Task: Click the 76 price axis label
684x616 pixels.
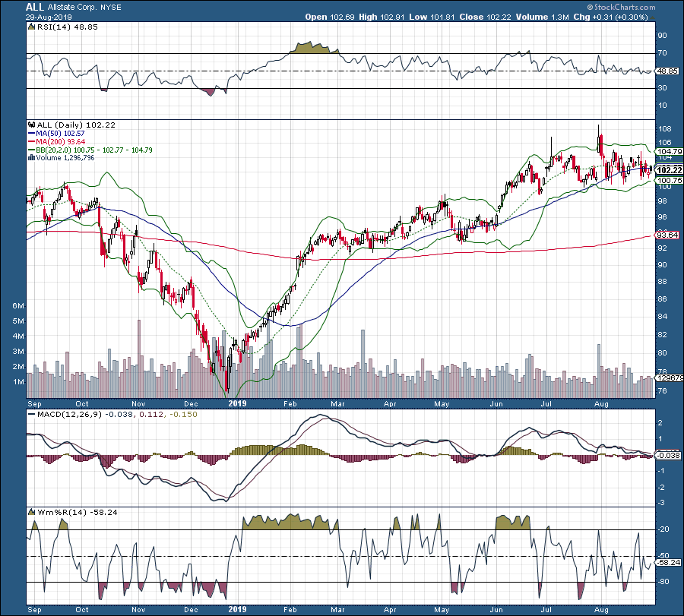Action: pyautogui.click(x=662, y=391)
